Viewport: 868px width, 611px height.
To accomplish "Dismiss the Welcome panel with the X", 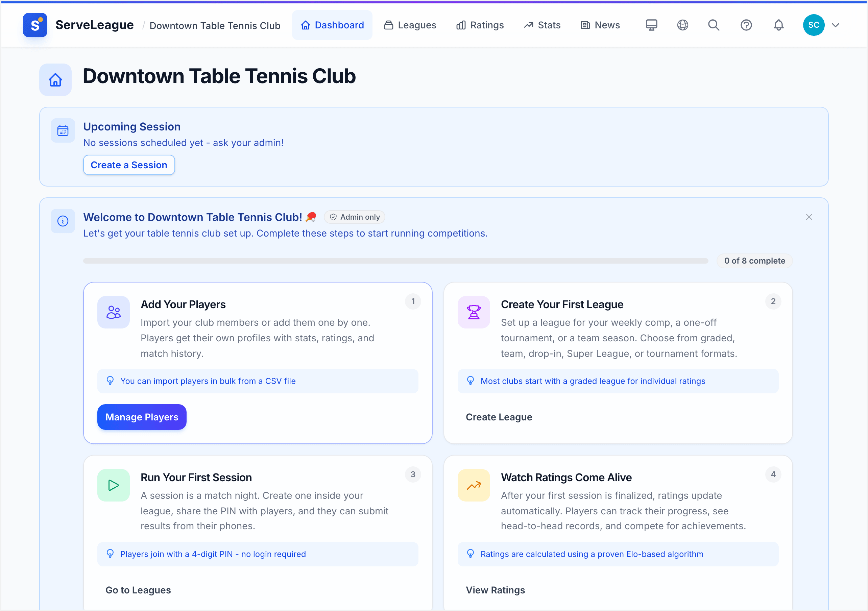I will click(809, 217).
